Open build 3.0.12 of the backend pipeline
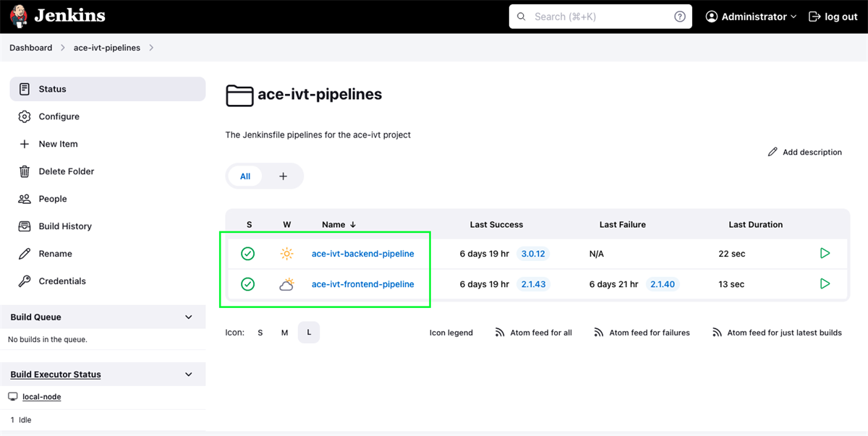This screenshot has width=868, height=436. [x=533, y=254]
